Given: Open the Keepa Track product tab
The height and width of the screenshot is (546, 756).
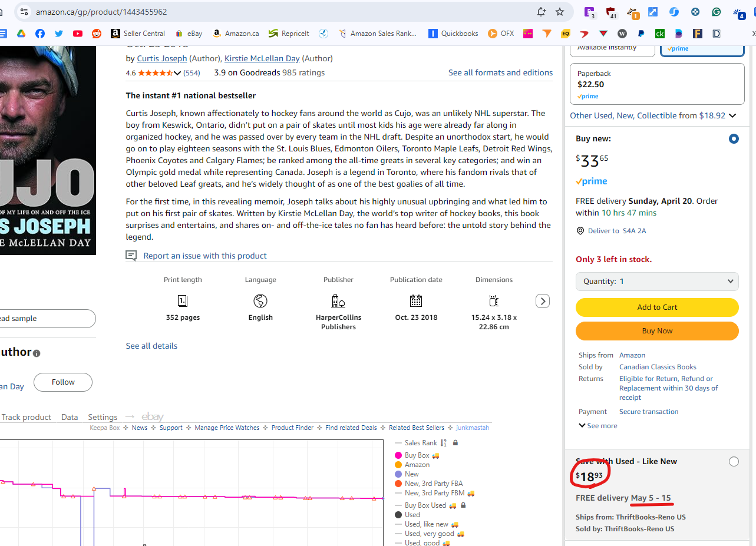Looking at the screenshot, I should point(27,417).
